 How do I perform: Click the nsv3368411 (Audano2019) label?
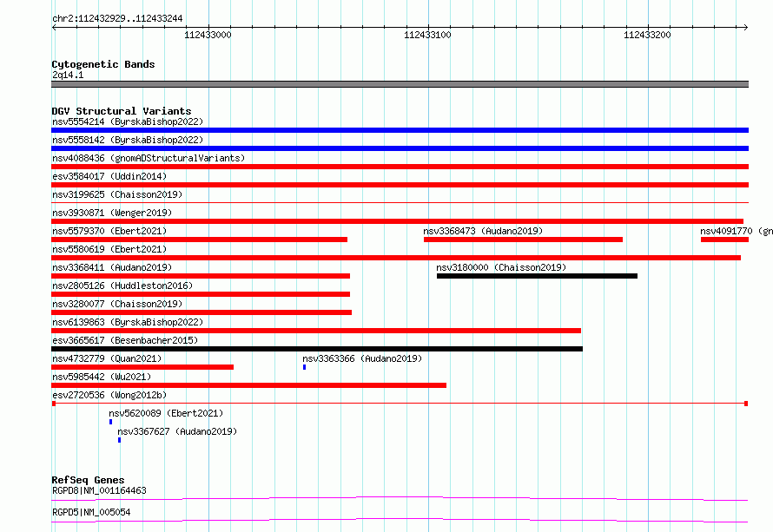coord(112,267)
